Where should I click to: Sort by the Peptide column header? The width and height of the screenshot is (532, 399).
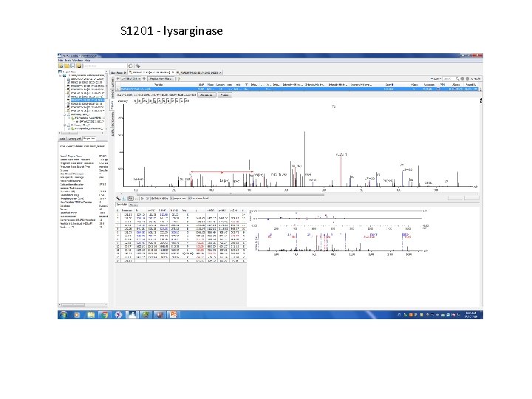[158, 84]
